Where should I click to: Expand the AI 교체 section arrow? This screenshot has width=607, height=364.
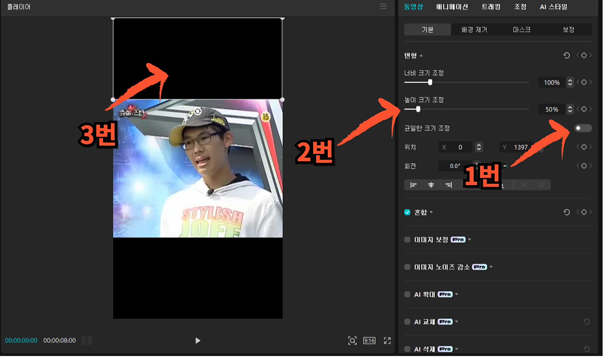457,322
